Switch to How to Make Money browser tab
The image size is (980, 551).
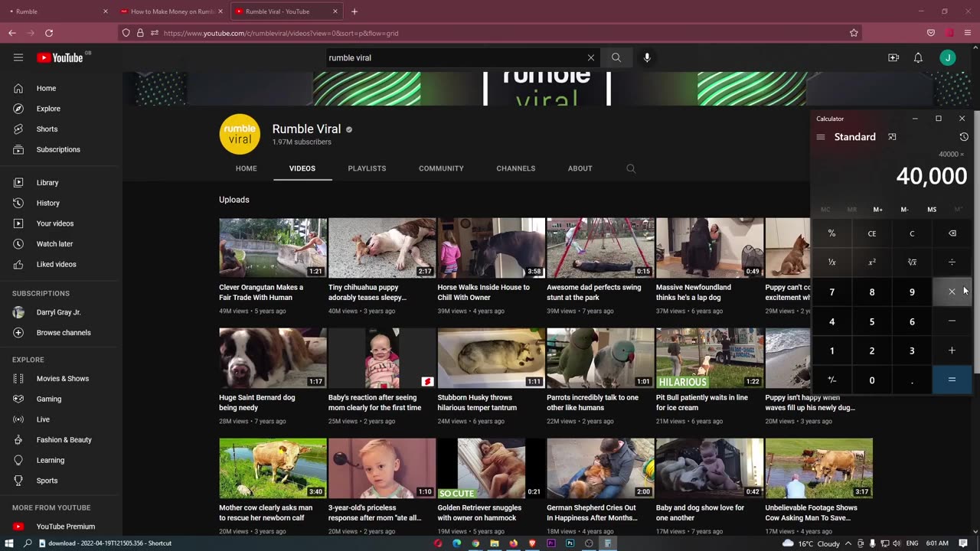point(170,11)
